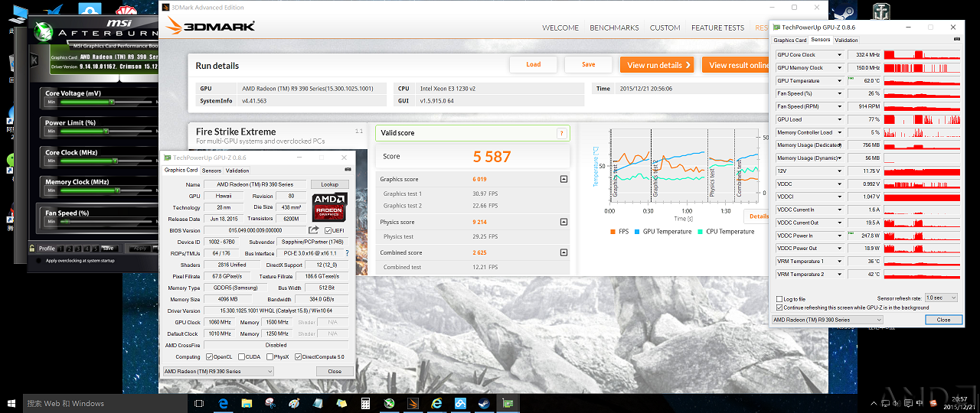980x413 pixels.
Task: Go to the 3DMark FEATURE TESTS tab
Action: coord(717,28)
